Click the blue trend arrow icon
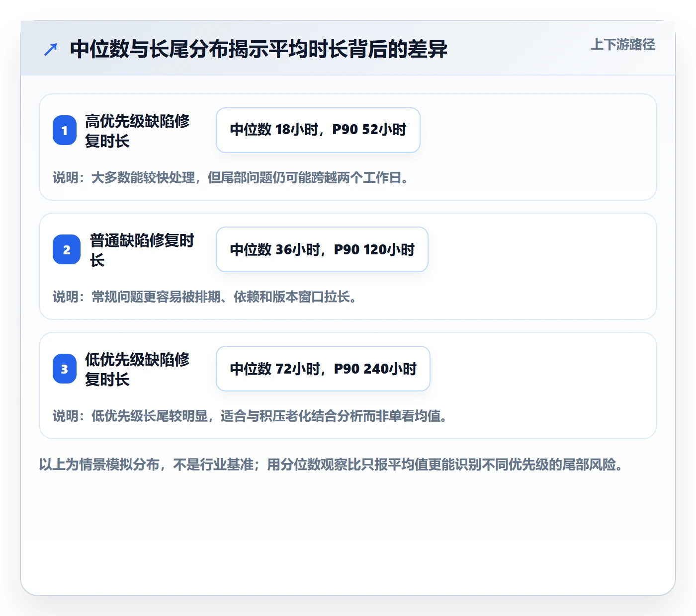This screenshot has height=616, width=696. 51,49
